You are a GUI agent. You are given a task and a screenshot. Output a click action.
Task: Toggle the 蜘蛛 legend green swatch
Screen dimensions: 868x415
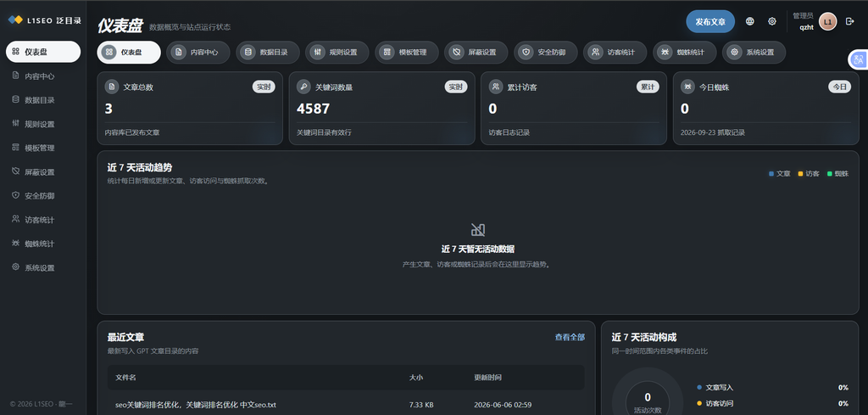829,174
